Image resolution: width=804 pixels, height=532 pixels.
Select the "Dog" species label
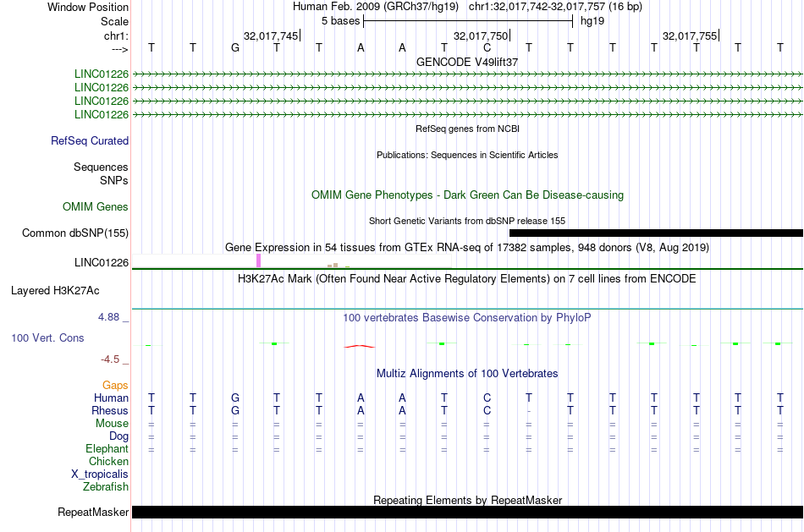click(118, 436)
